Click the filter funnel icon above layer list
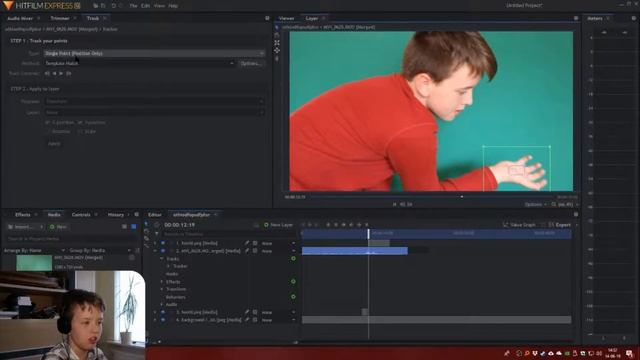 coord(157,233)
